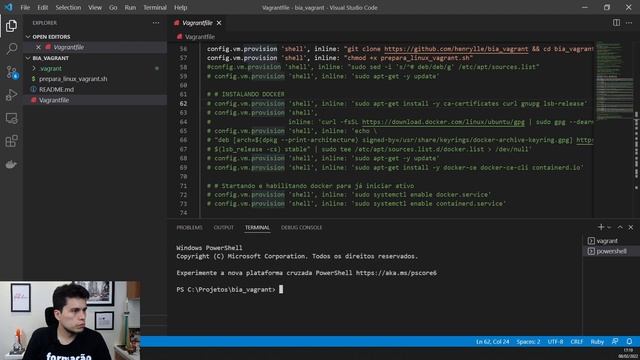Open the File menu
This screenshot has height=360, width=640.
click(x=25, y=7)
